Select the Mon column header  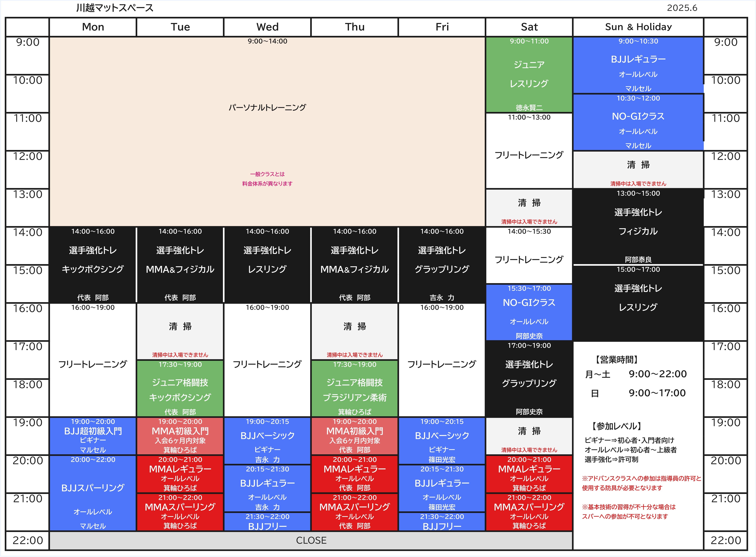point(93,27)
